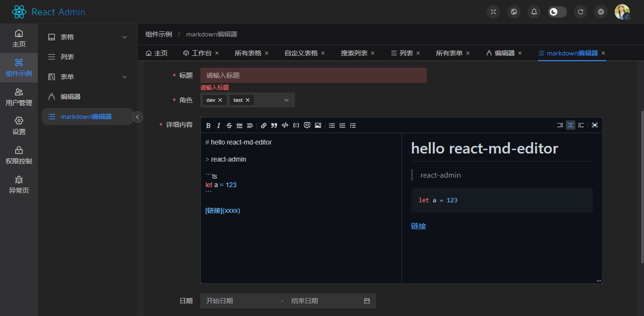
Task: Insert a horizontal rule with the HR icon
Action: [239, 125]
